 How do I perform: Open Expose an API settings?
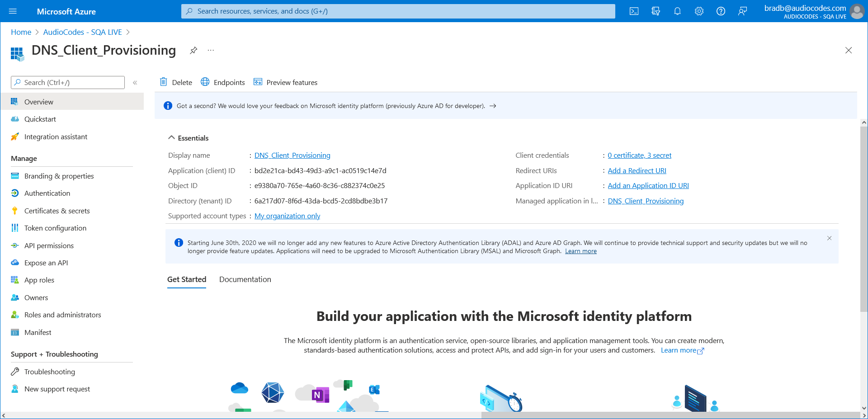pyautogui.click(x=46, y=263)
